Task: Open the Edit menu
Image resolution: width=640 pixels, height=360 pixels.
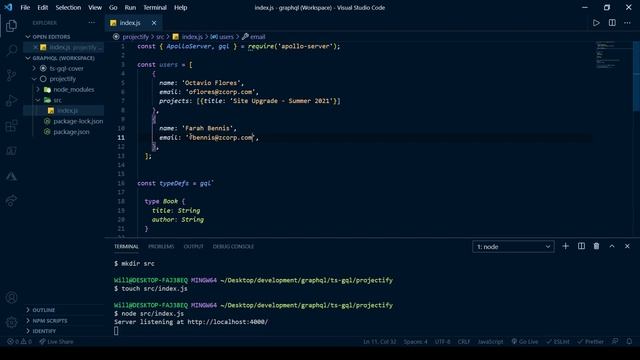Action: (42, 7)
